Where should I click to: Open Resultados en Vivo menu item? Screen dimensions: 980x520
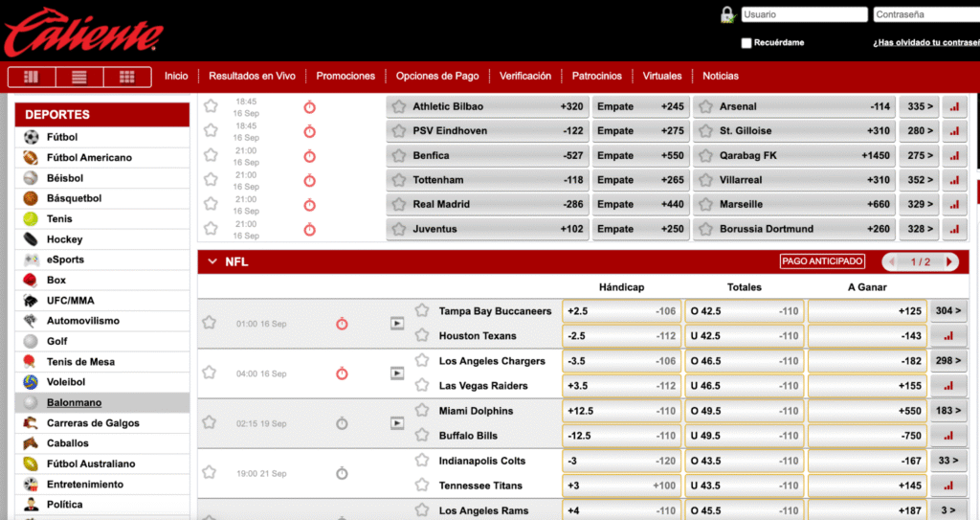pyautogui.click(x=252, y=76)
